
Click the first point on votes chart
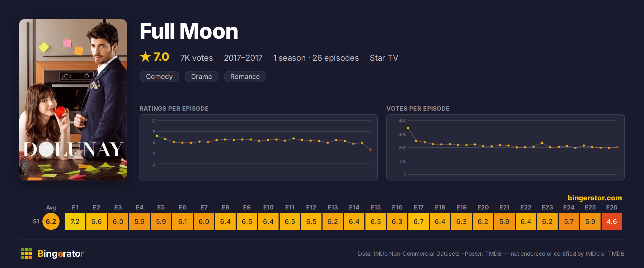pyautogui.click(x=408, y=128)
